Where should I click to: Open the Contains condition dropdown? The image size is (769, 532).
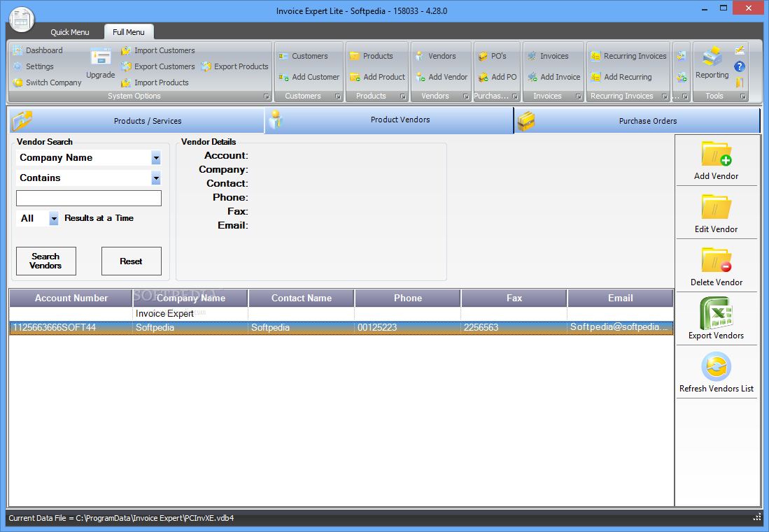point(156,178)
